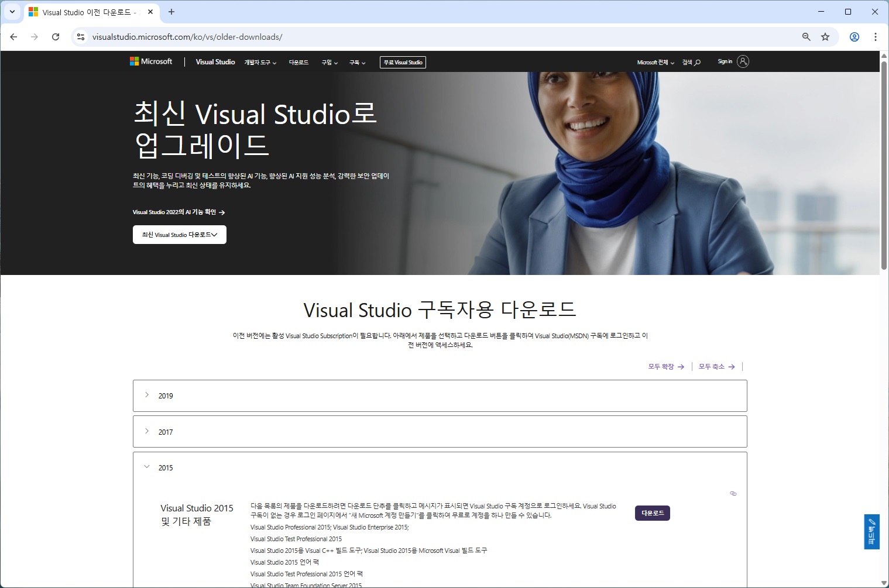Click the 무료 Visual Studio button
The height and width of the screenshot is (588, 889).
(403, 62)
